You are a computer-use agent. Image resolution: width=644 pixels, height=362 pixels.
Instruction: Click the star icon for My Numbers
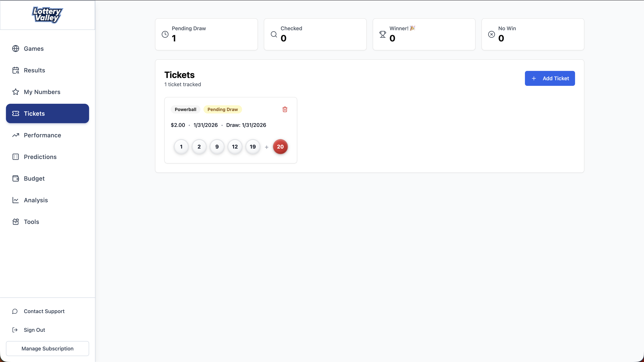tap(15, 92)
